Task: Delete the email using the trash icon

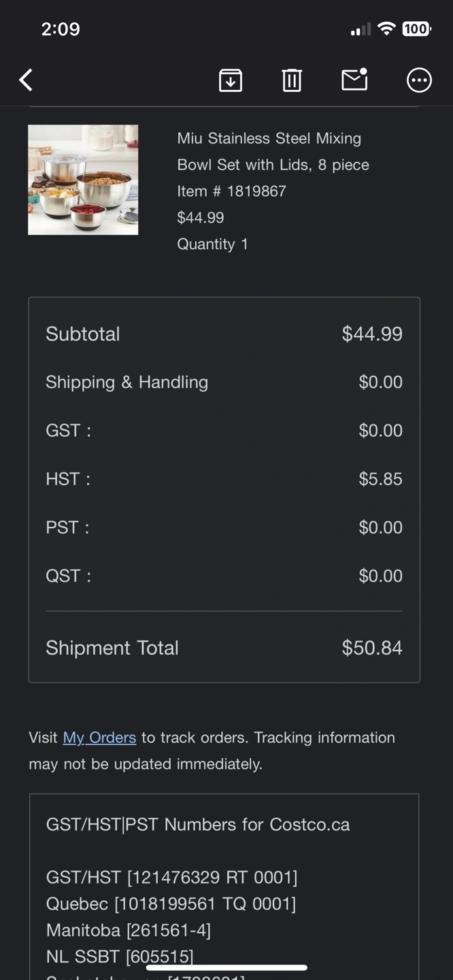Action: tap(292, 80)
